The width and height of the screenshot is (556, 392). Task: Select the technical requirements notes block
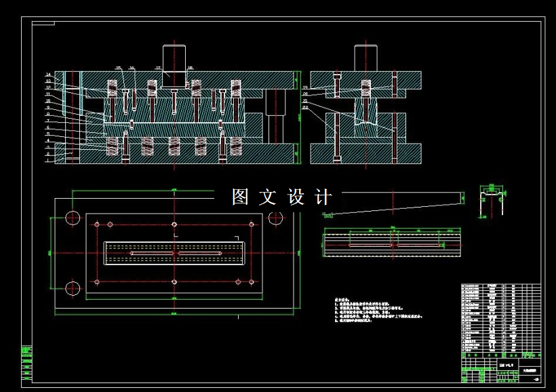pos(378,311)
